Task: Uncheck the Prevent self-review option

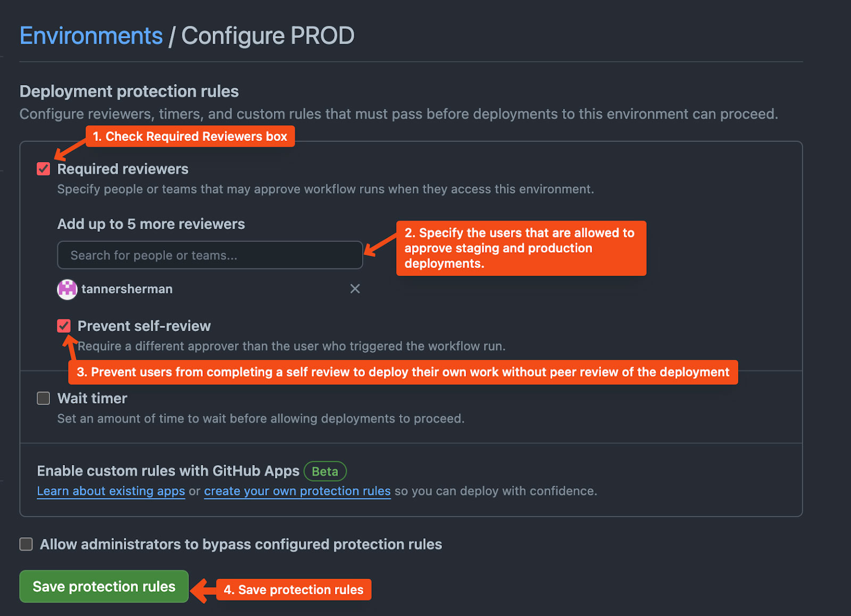Action: [x=64, y=325]
